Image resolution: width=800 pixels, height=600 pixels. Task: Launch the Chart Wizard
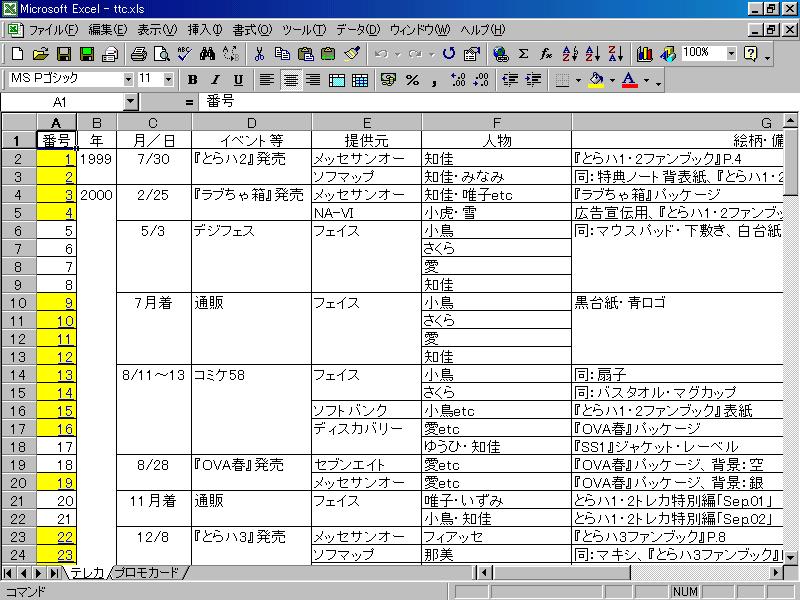[644, 54]
